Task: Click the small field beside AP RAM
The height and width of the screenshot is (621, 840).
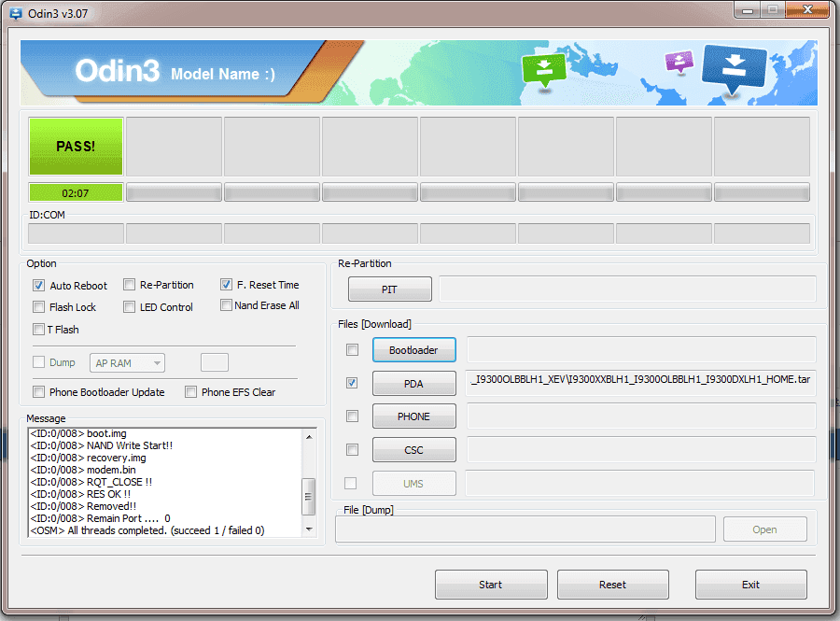Action: click(215, 362)
